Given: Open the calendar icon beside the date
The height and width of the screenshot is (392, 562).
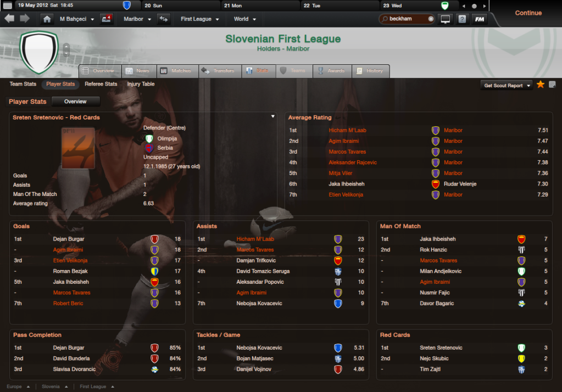Looking at the screenshot, I should 8,5.
